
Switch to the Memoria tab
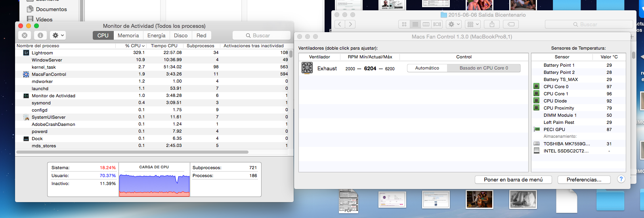click(128, 35)
